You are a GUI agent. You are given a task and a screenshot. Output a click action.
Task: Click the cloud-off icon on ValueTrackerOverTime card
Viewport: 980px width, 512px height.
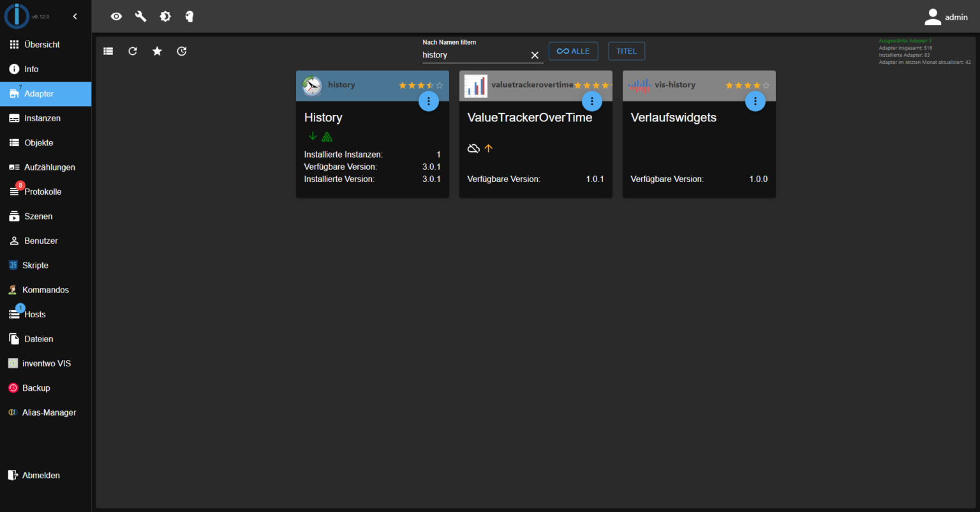click(473, 148)
